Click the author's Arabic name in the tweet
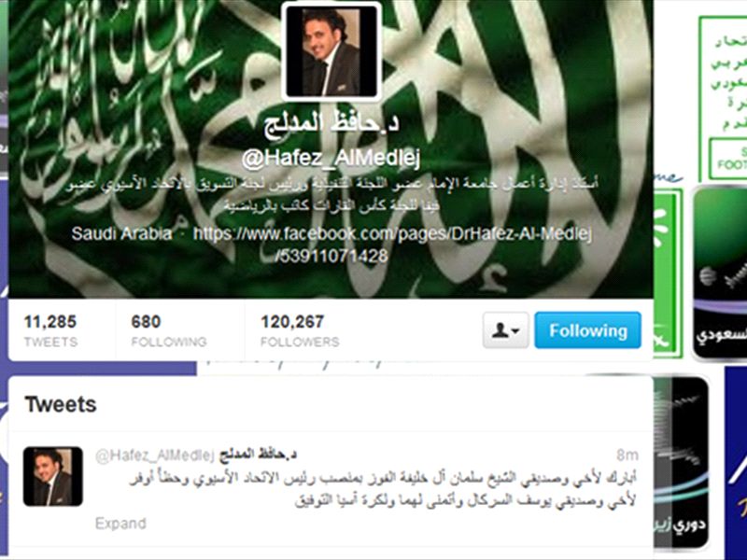 pos(258,455)
